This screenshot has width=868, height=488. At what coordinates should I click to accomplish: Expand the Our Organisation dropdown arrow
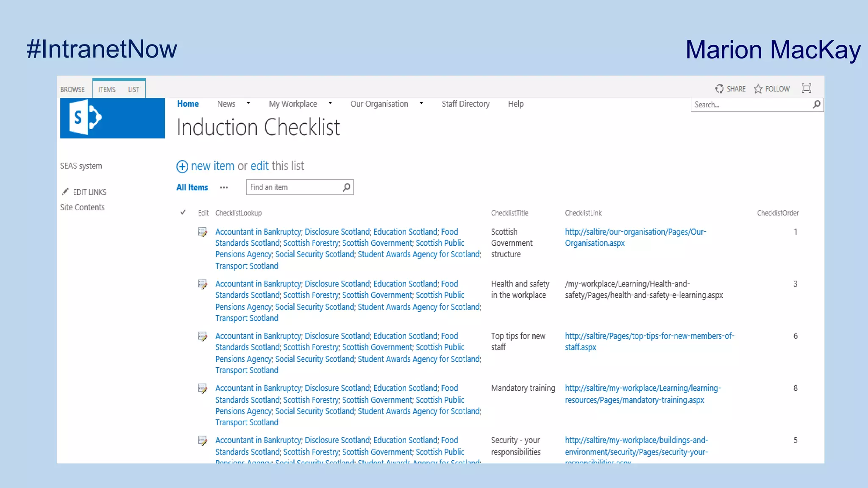click(421, 103)
